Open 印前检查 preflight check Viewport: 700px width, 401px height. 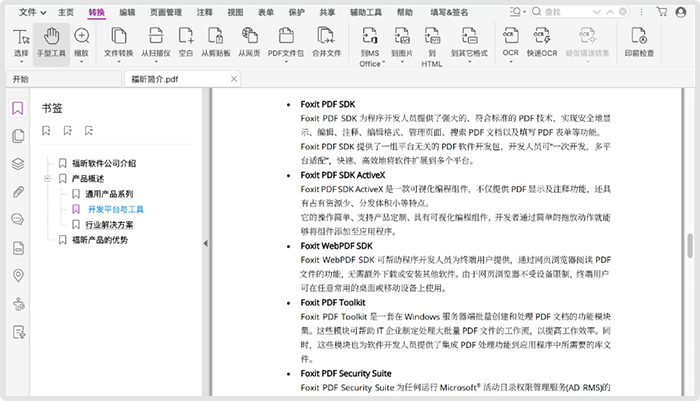[x=639, y=43]
